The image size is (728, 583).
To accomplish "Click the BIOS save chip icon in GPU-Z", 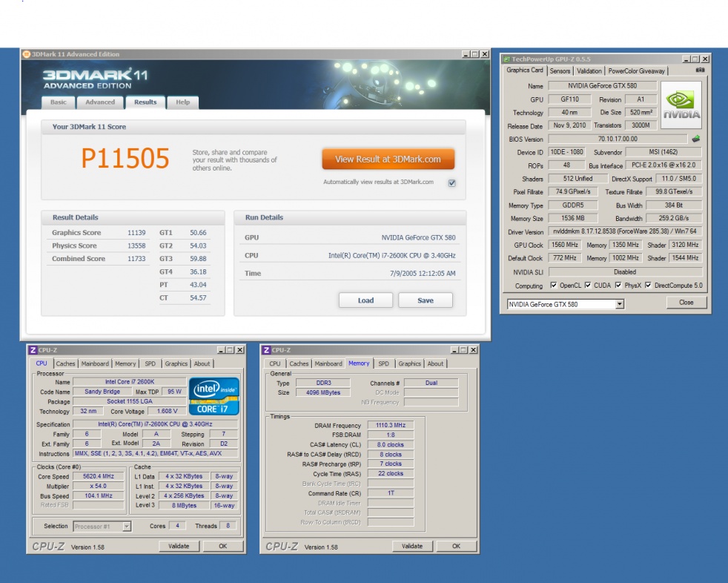I will 695,139.
